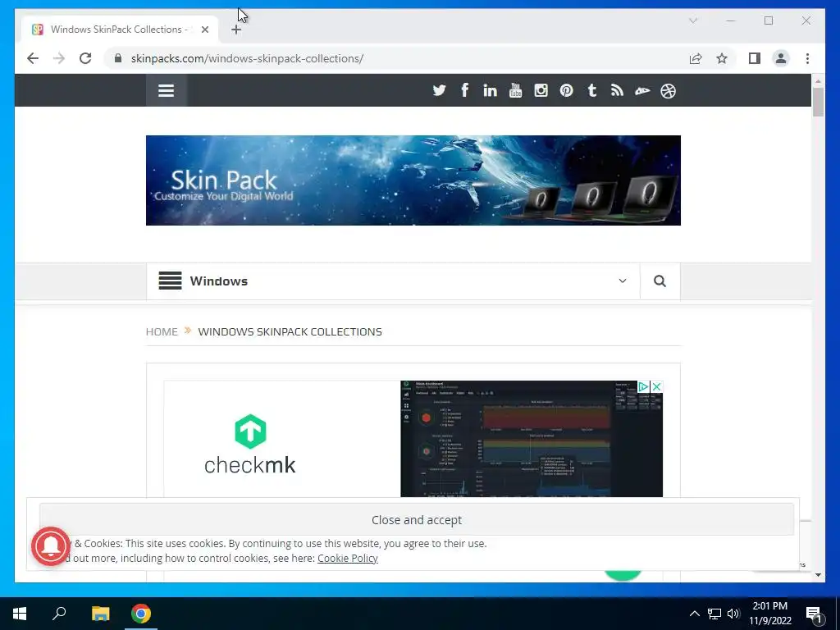
Task: Open the Dribbble social icon
Action: pyautogui.click(x=668, y=91)
